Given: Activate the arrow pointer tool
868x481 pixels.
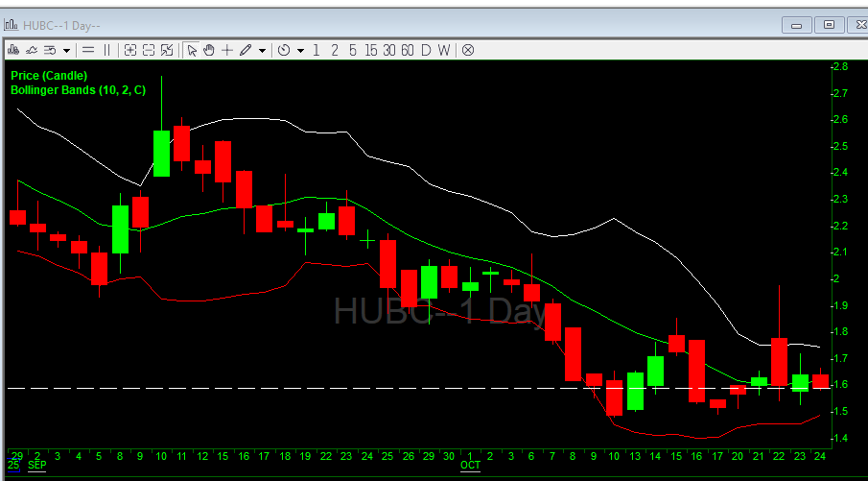Looking at the screenshot, I should click(192, 50).
